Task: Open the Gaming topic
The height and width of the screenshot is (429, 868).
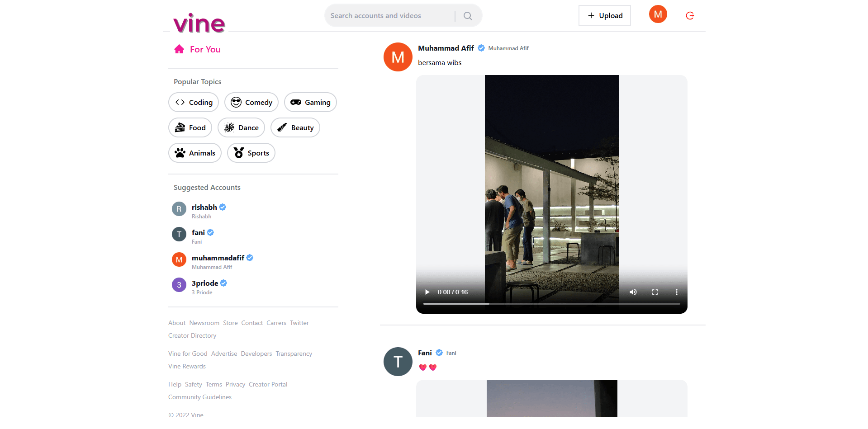Action: click(x=310, y=102)
